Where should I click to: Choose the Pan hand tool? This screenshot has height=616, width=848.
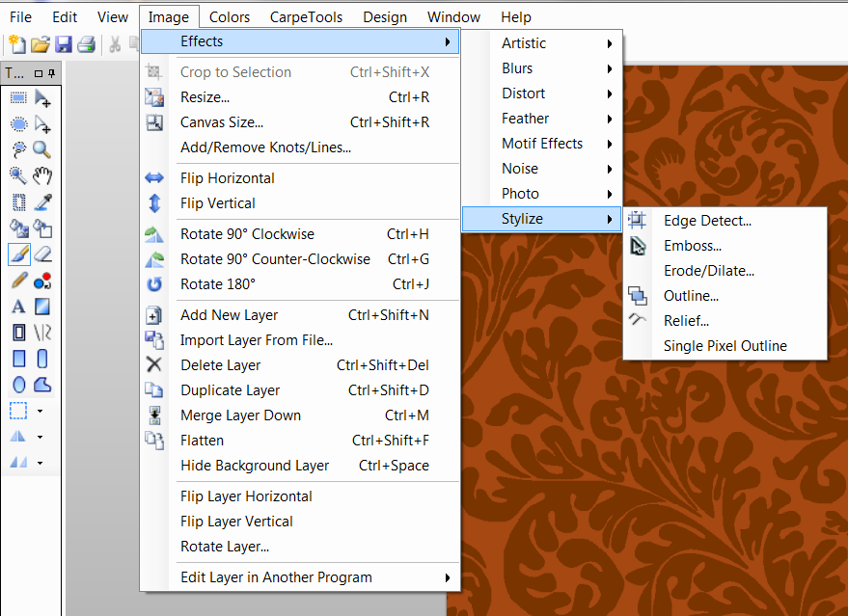click(x=42, y=175)
